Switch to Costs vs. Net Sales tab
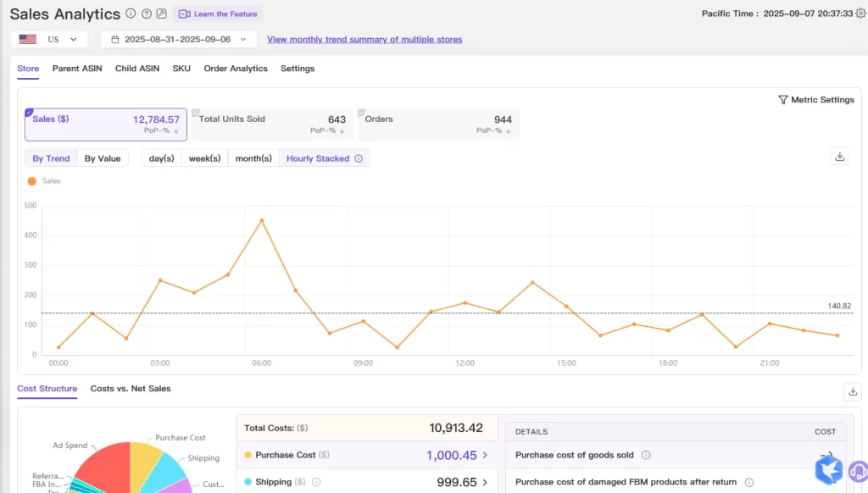Image resolution: width=868 pixels, height=493 pixels. (131, 389)
